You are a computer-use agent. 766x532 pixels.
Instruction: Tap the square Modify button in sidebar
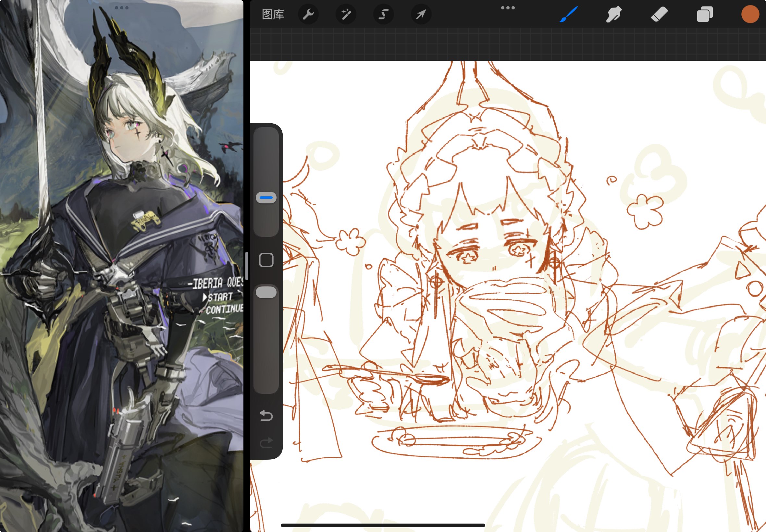pyautogui.click(x=266, y=260)
